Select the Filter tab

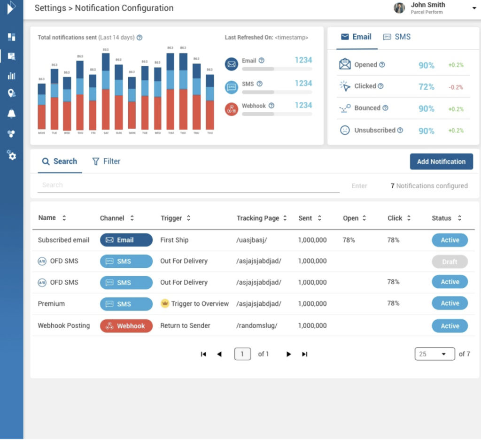point(107,161)
